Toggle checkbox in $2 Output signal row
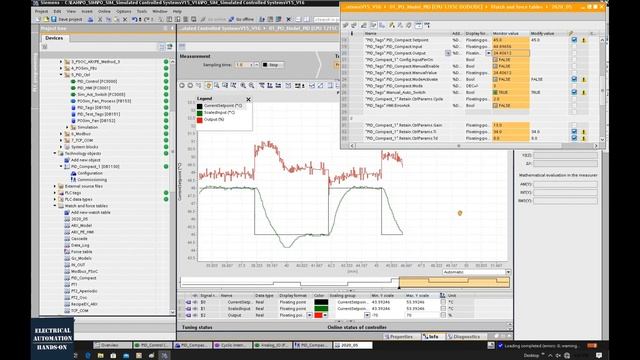Screen dimensions: 640x360 tap(443, 316)
